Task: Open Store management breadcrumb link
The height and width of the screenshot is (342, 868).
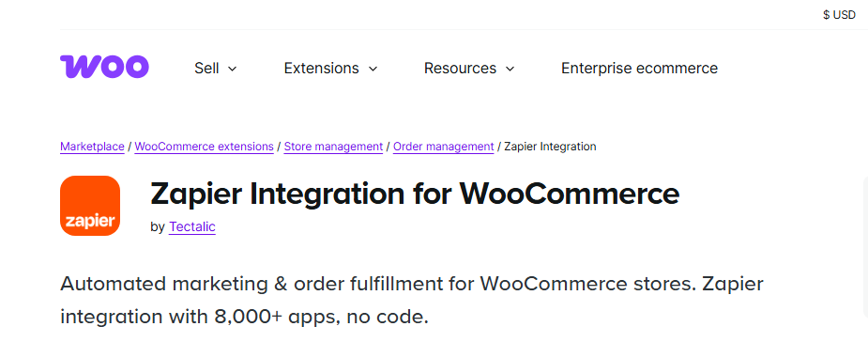Action: click(333, 147)
